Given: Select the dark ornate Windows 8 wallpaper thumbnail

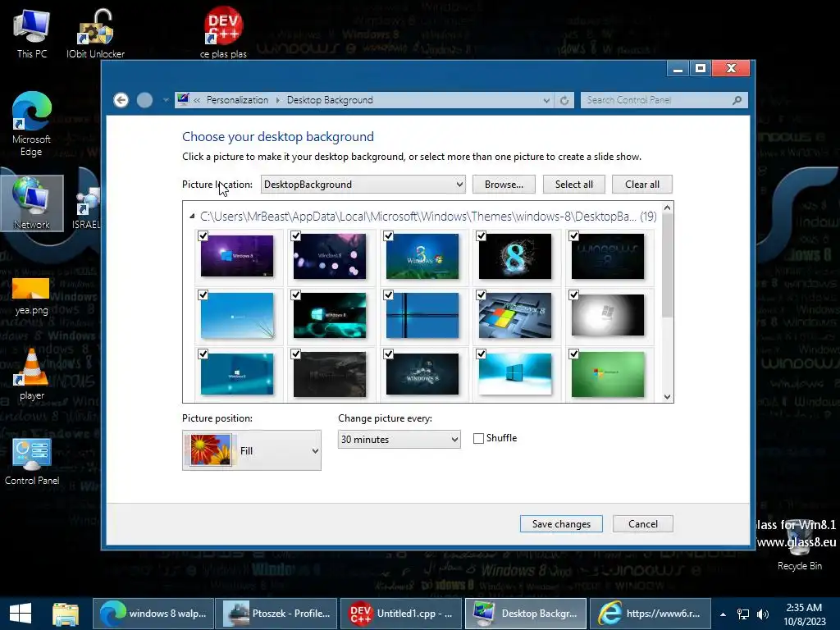Looking at the screenshot, I should (x=422, y=374).
